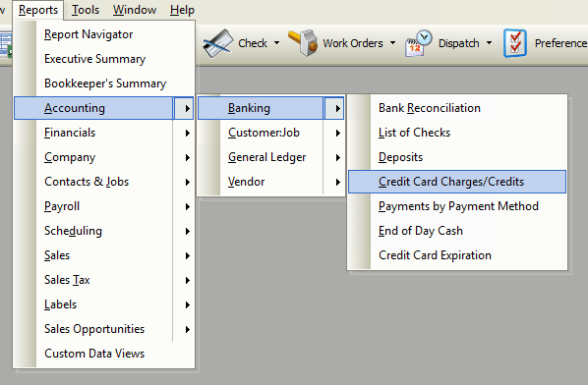Viewport: 588px width, 385px height.
Task: Choose the Sales Opportunities menu item
Action: point(103,329)
